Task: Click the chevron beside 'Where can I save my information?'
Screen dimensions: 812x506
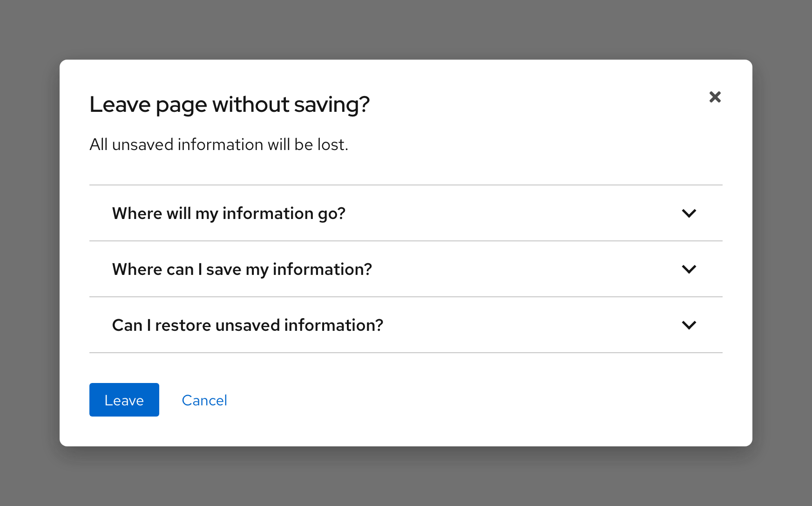Action: (x=689, y=269)
